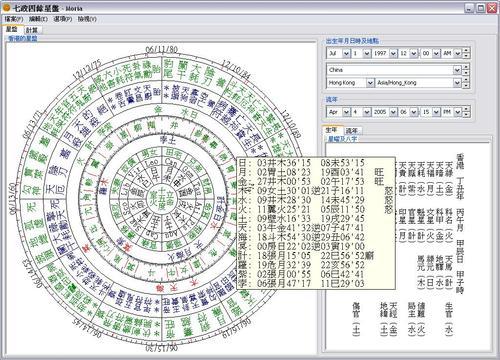Minimize the Moira window

click(x=469, y=8)
